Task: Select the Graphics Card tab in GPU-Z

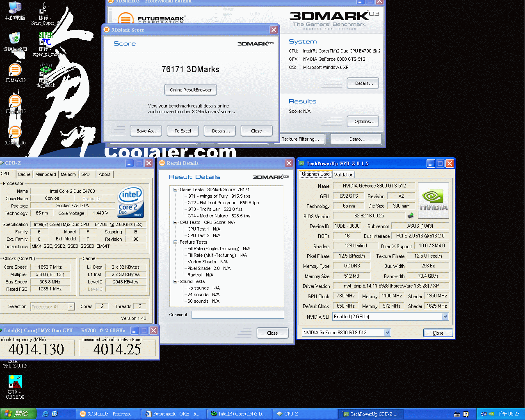Action: coord(316,174)
